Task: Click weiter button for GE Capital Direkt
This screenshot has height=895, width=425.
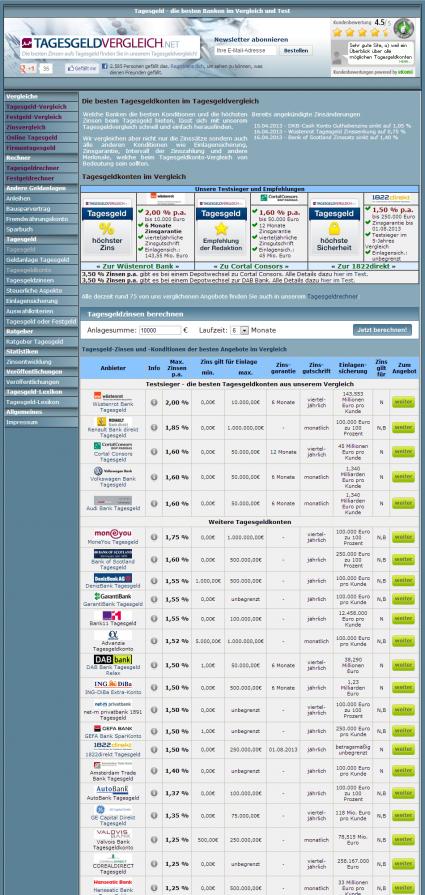Action: (x=403, y=816)
